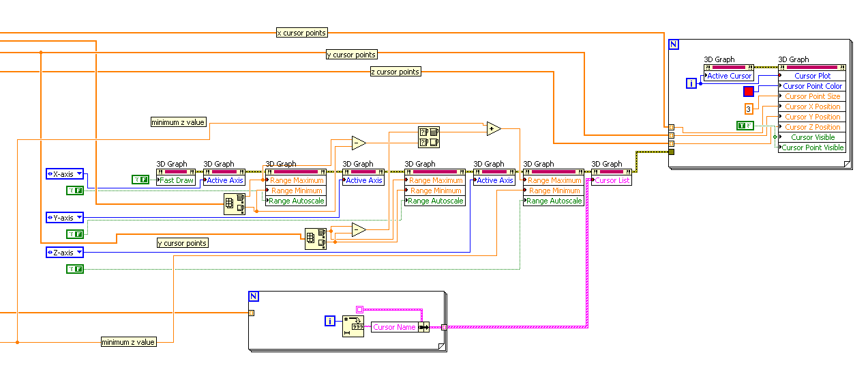This screenshot has width=868, height=368.
Task: Select the Cursor Y Position property
Action: pyautogui.click(x=812, y=117)
